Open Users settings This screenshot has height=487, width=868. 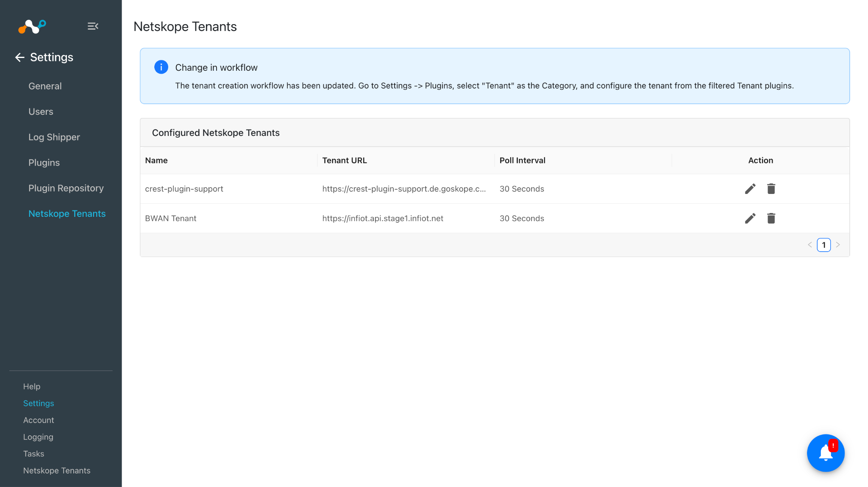tap(41, 111)
